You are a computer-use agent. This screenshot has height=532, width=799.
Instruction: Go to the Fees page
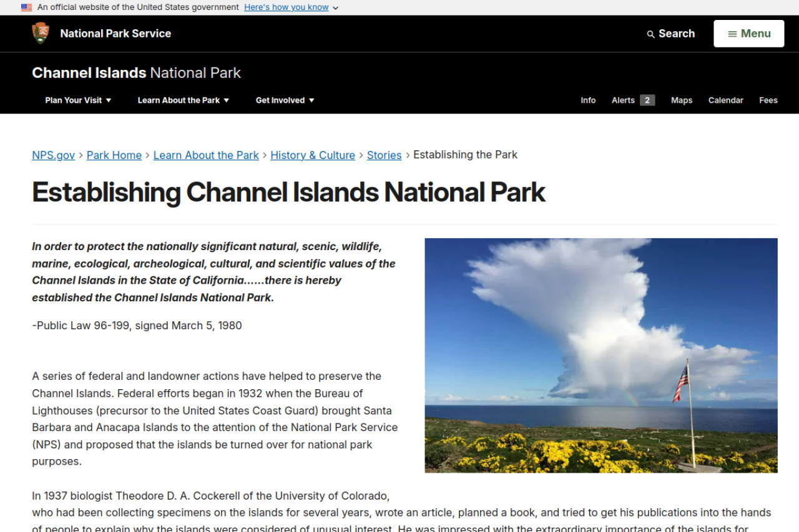[768, 100]
